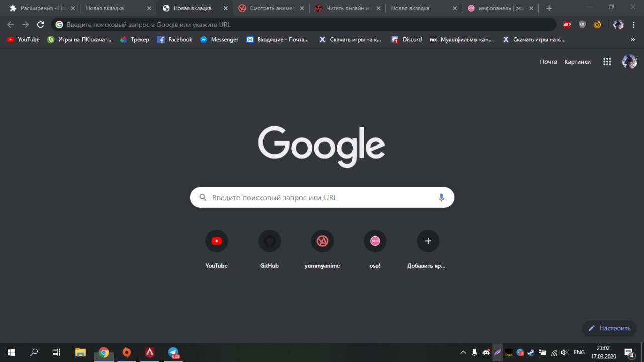Open the Discord bookmark

(x=407, y=40)
